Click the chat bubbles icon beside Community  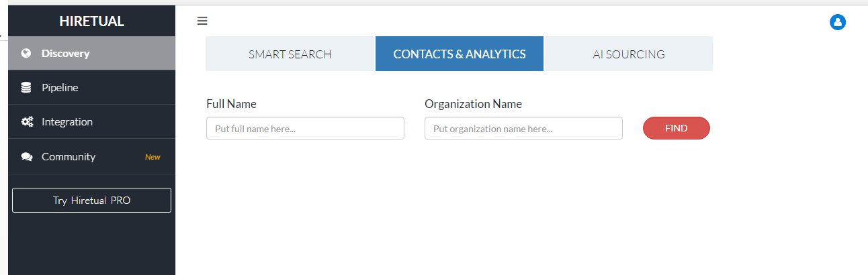click(x=27, y=157)
